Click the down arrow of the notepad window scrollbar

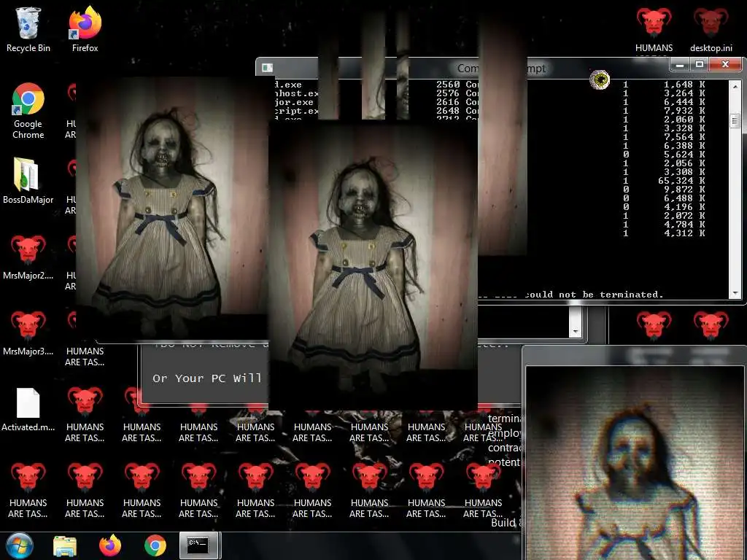coord(576,332)
